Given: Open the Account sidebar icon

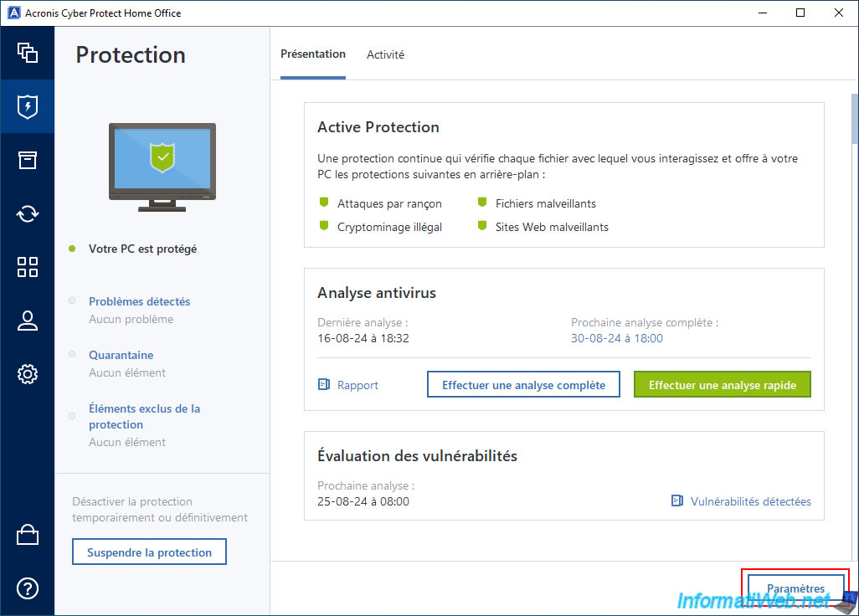Looking at the screenshot, I should pos(28,321).
